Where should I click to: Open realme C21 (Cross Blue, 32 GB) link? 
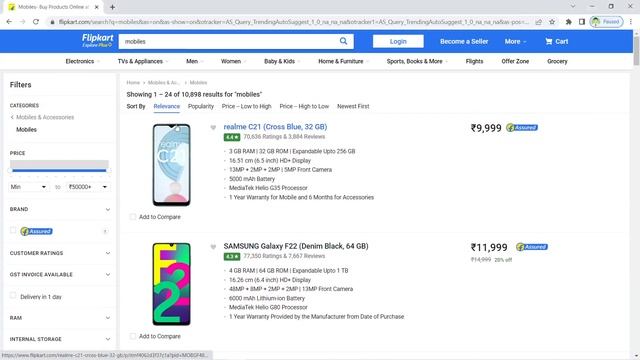[x=275, y=127]
